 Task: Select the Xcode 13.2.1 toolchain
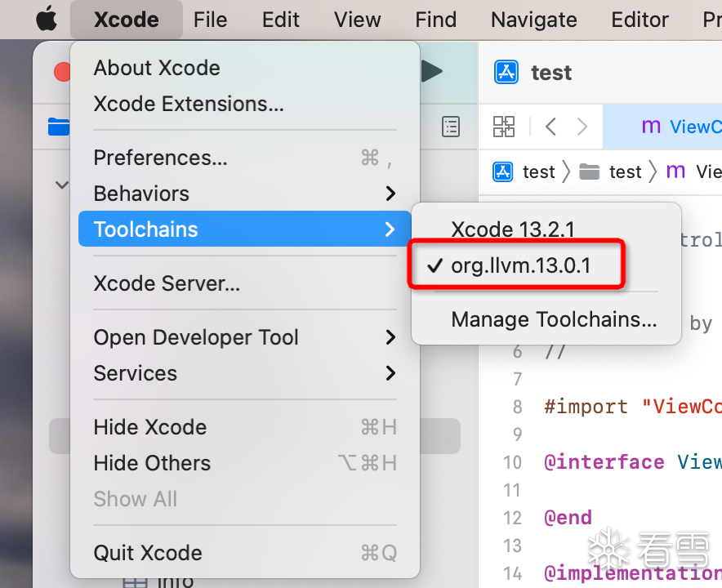pos(546,229)
